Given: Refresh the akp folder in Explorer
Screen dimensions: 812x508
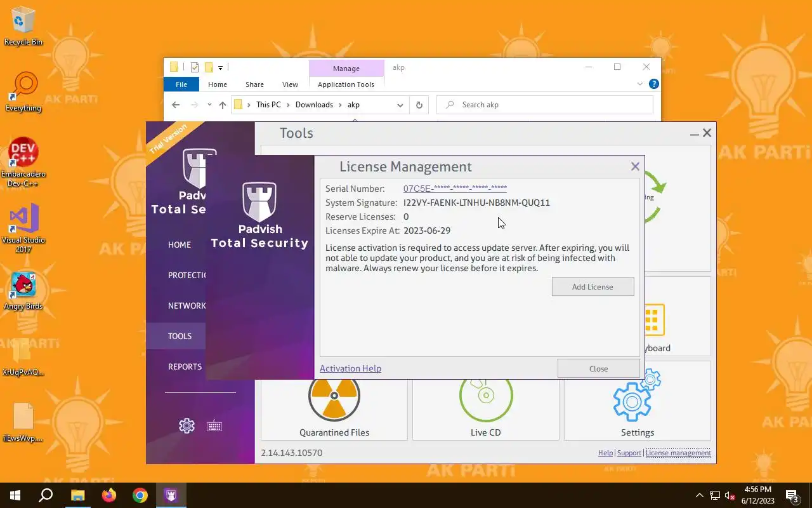Looking at the screenshot, I should click(x=419, y=105).
